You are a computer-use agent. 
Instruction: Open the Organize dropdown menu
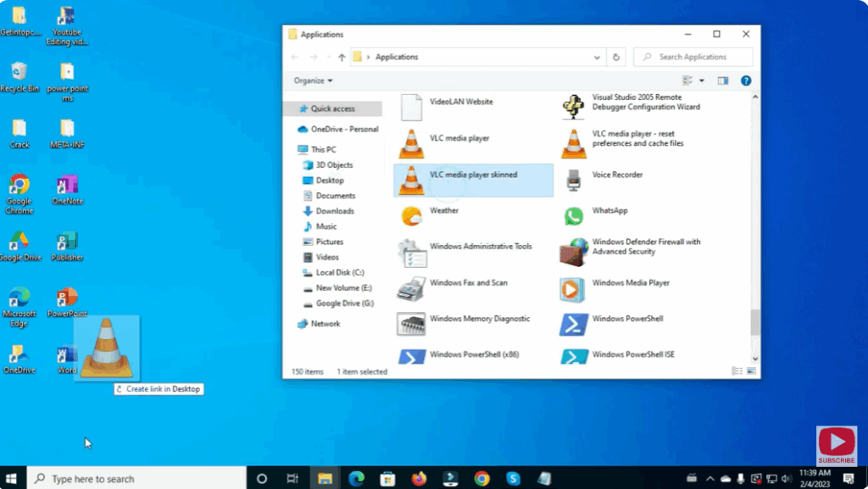[311, 80]
